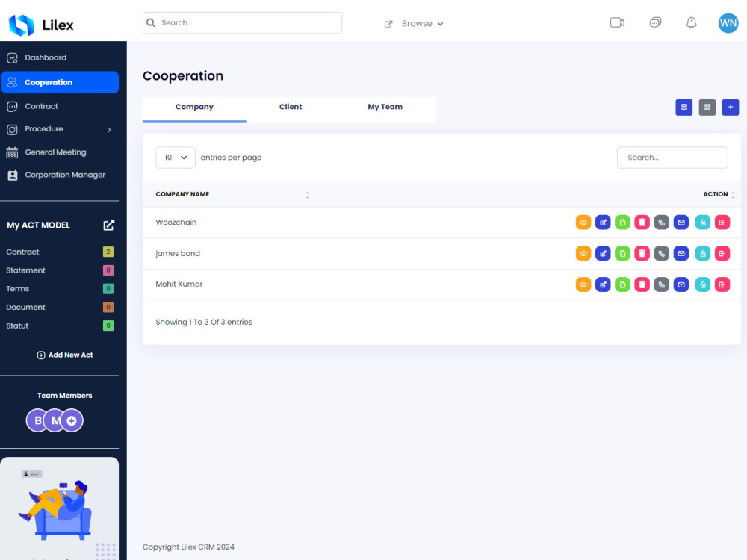The image size is (747, 560).
Task: Call james bond using phone icon
Action: (661, 253)
